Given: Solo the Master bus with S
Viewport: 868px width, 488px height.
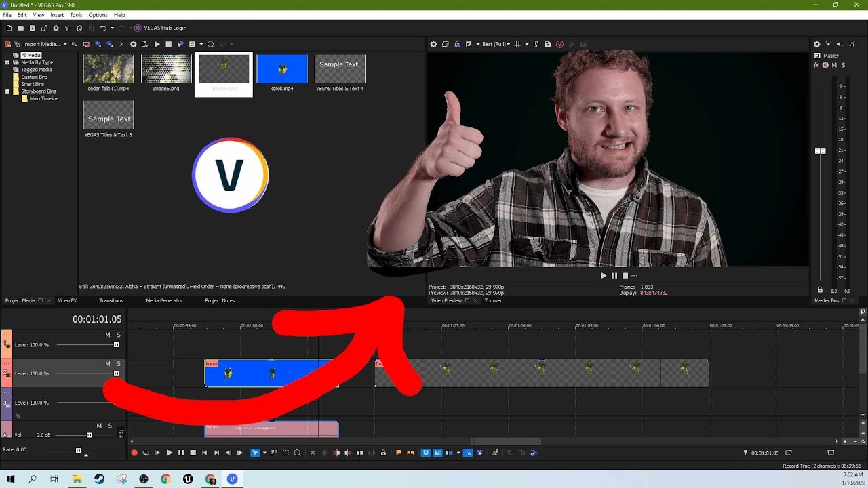Looking at the screenshot, I should (x=843, y=65).
